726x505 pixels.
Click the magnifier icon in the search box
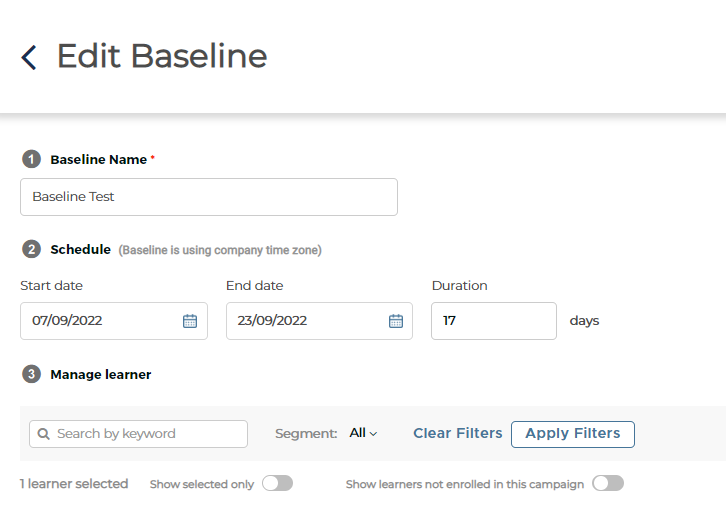44,434
